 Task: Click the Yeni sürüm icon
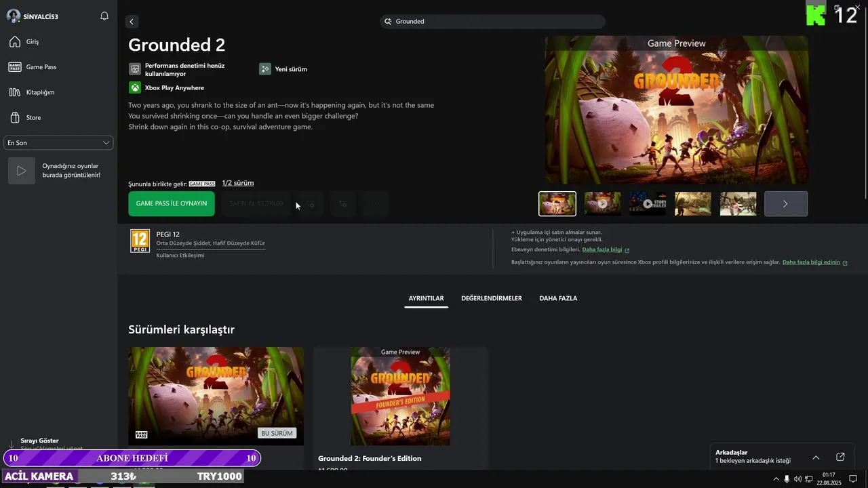(x=264, y=69)
